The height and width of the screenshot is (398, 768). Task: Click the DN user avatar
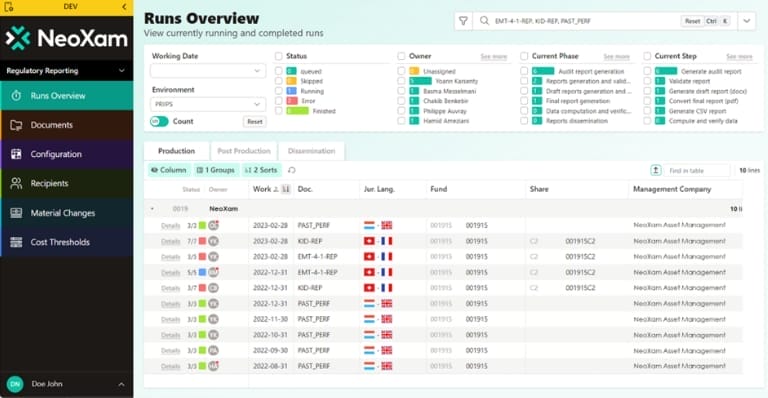pos(15,384)
